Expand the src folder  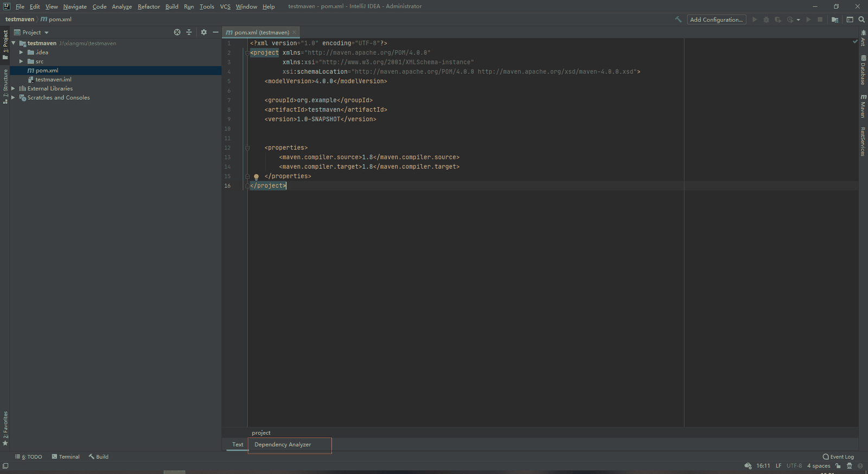click(x=21, y=61)
